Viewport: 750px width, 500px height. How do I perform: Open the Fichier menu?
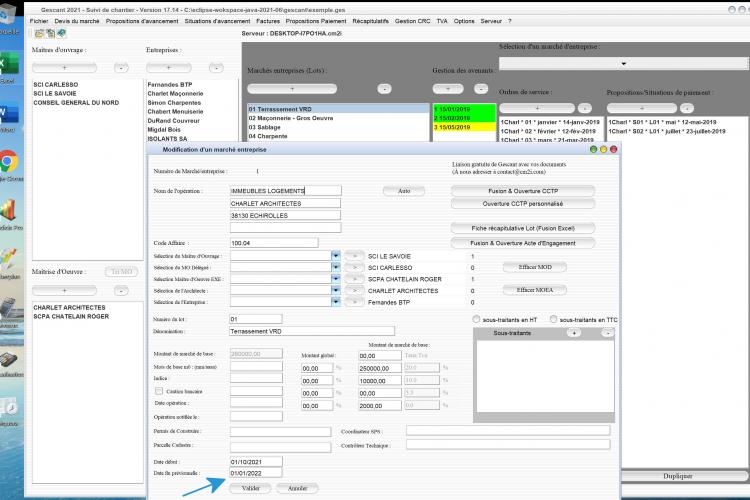click(39, 21)
